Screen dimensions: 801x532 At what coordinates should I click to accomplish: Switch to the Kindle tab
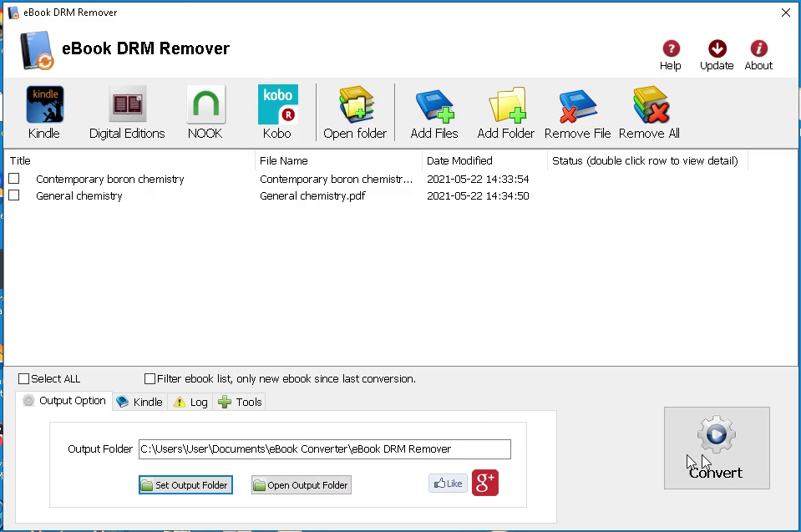tap(139, 402)
